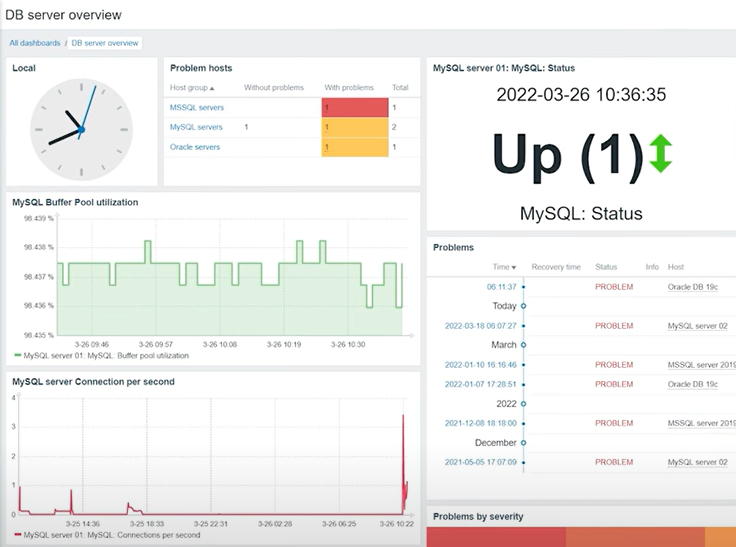Click the March timeline marker circle

523,344
